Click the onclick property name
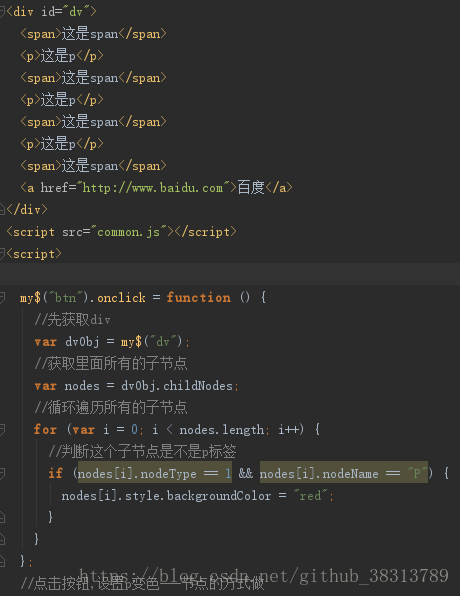Viewport: 460px width, 596px height. point(121,297)
